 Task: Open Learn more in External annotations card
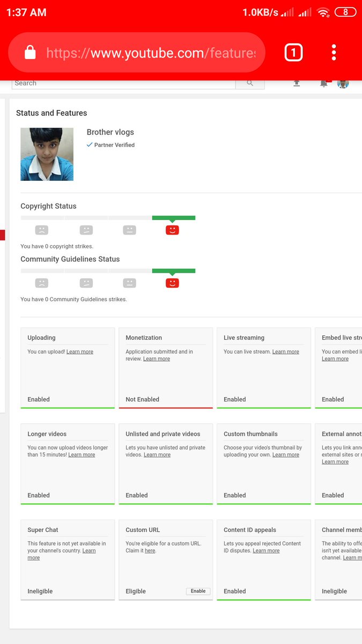pyautogui.click(x=335, y=462)
